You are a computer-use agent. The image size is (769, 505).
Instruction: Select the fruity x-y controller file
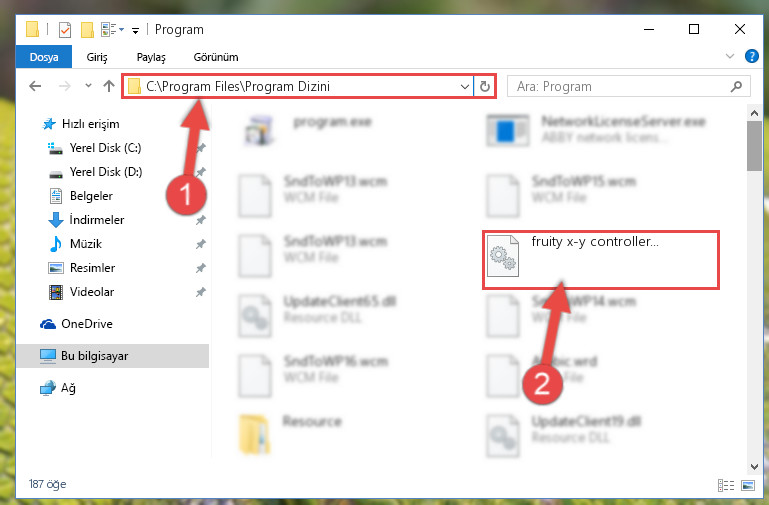[600, 259]
